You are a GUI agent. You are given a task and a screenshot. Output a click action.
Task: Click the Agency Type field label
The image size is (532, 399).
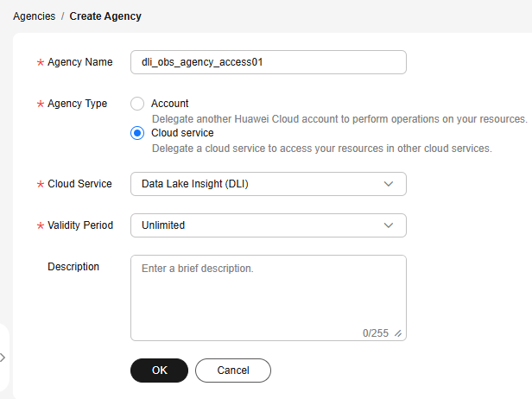pyautogui.click(x=77, y=104)
